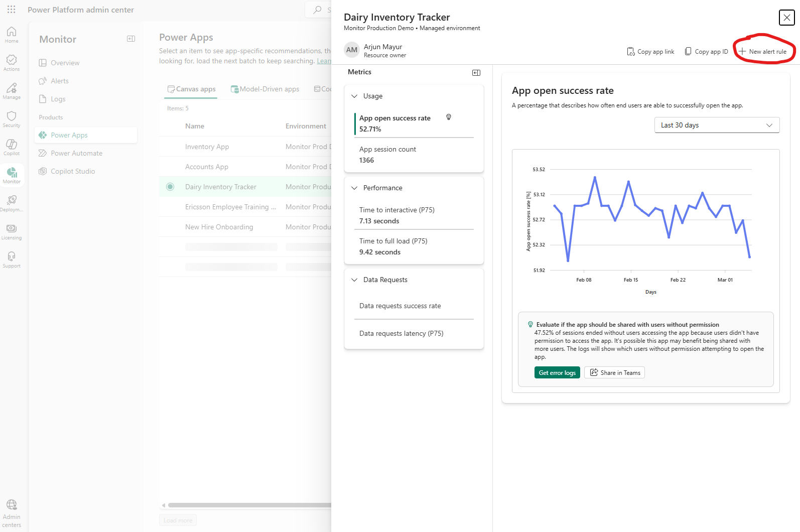Open Deployment in the left rail
Image resolution: width=800 pixels, height=532 pixels.
tap(12, 203)
